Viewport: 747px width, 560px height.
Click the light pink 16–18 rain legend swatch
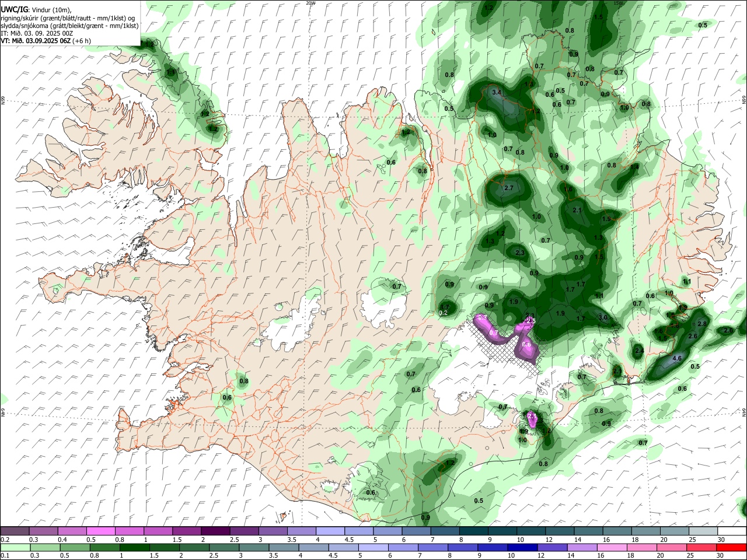pyautogui.click(x=612, y=547)
